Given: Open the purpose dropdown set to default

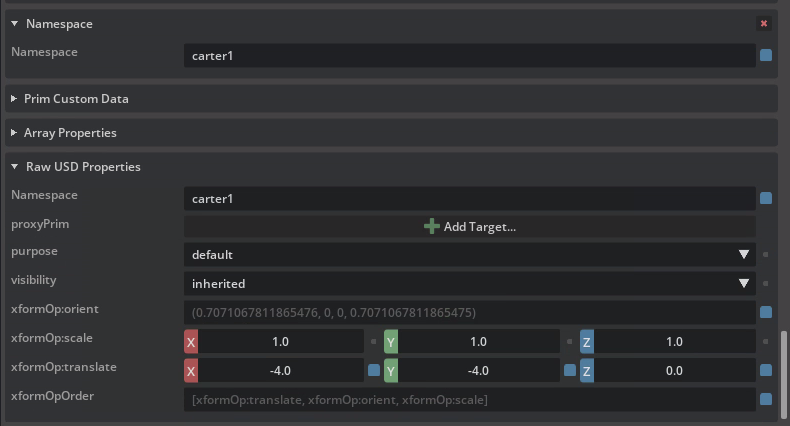Looking at the screenshot, I should [469, 255].
